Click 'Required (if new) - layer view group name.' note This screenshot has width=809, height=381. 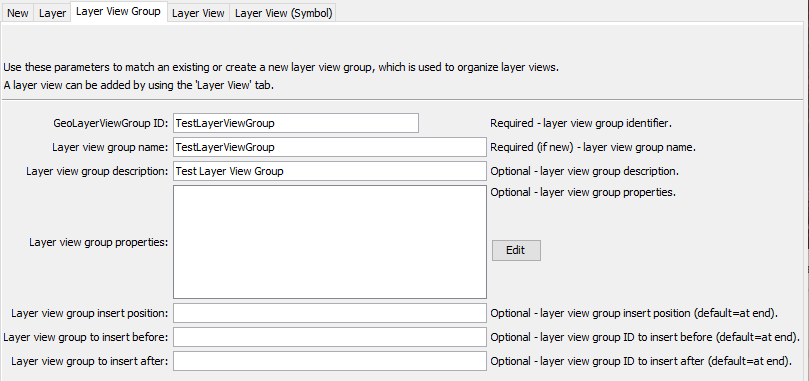point(593,147)
